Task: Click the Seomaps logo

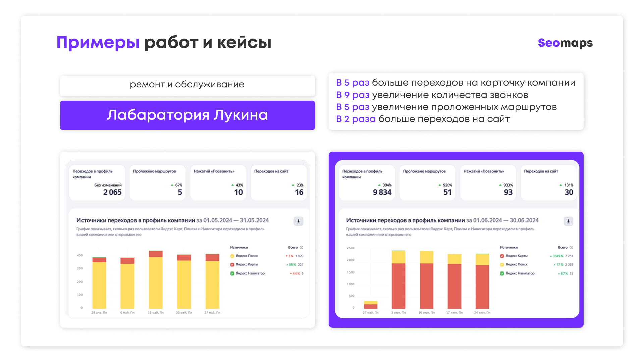Action: point(565,43)
